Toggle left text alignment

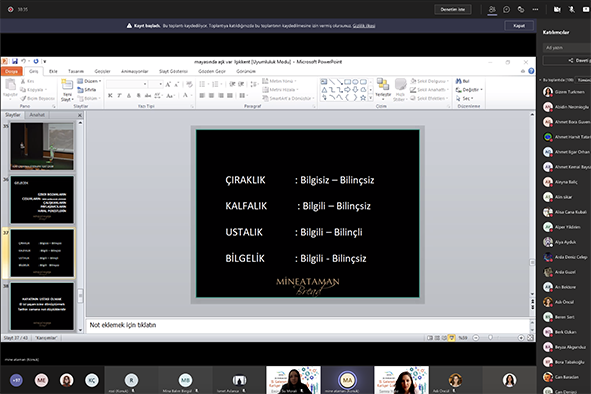202,95
